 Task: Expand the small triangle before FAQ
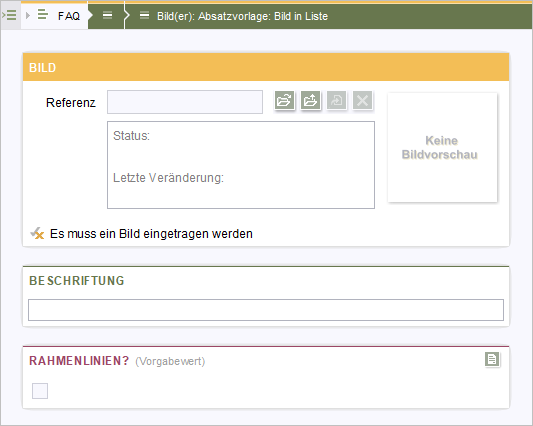pyautogui.click(x=28, y=15)
